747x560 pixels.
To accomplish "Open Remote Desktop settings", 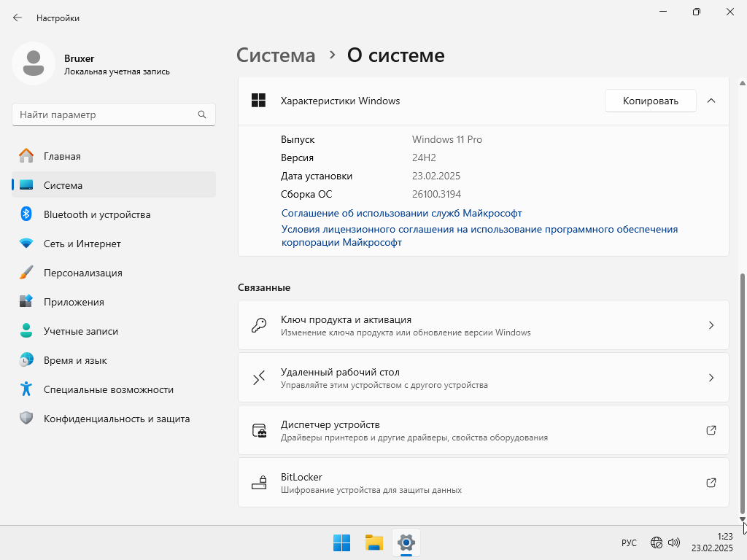I will pyautogui.click(x=483, y=378).
